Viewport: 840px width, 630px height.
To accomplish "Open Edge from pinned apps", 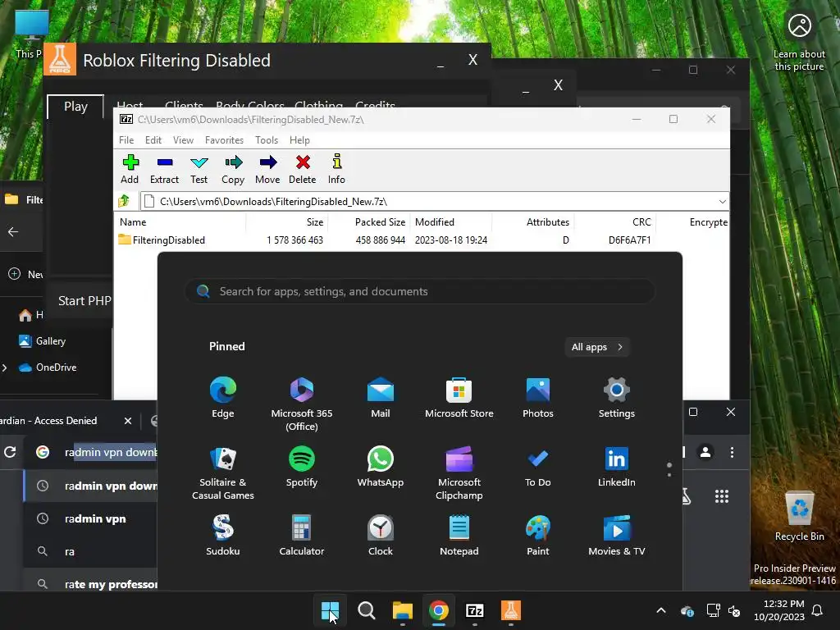I will [223, 397].
